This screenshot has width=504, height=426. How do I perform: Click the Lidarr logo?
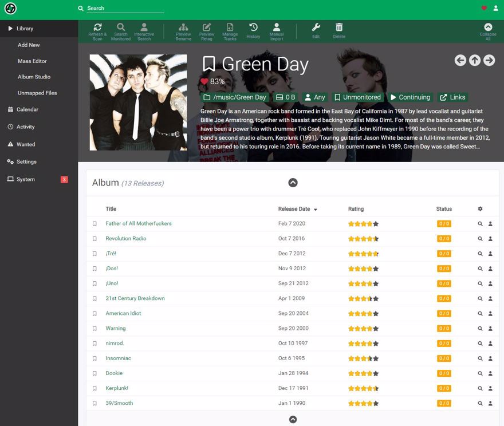pos(11,9)
